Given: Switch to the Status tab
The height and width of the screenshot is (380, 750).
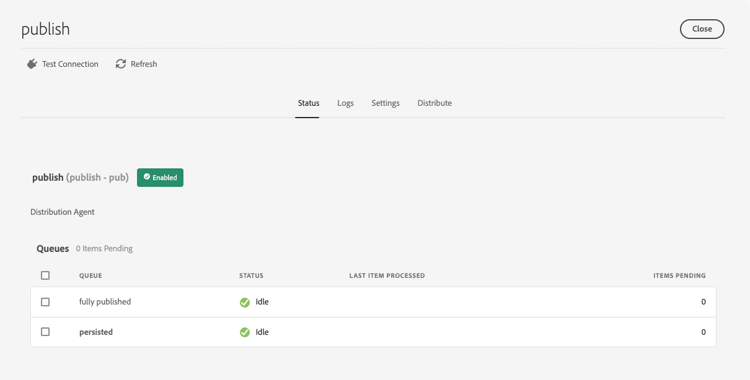Looking at the screenshot, I should coord(308,103).
